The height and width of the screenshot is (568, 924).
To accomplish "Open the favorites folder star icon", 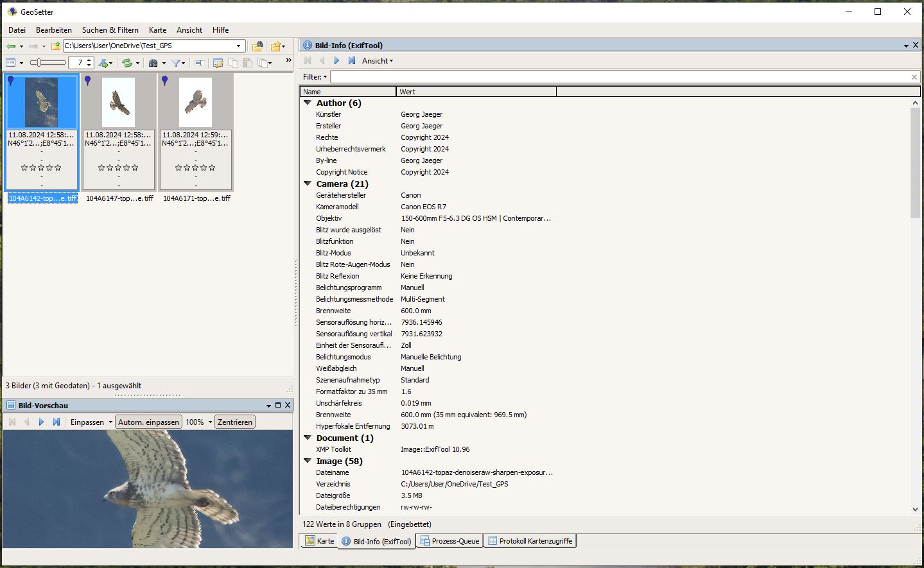I will pyautogui.click(x=276, y=46).
